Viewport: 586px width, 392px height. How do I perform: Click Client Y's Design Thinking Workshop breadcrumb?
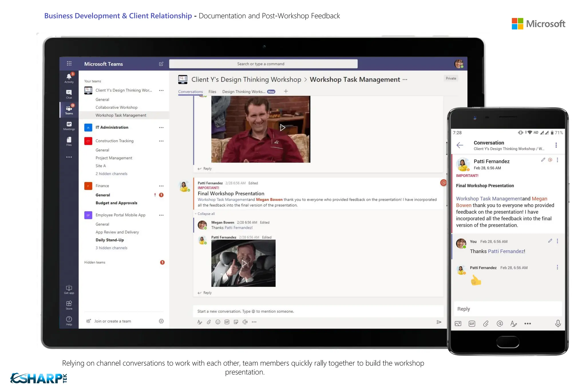tap(246, 80)
